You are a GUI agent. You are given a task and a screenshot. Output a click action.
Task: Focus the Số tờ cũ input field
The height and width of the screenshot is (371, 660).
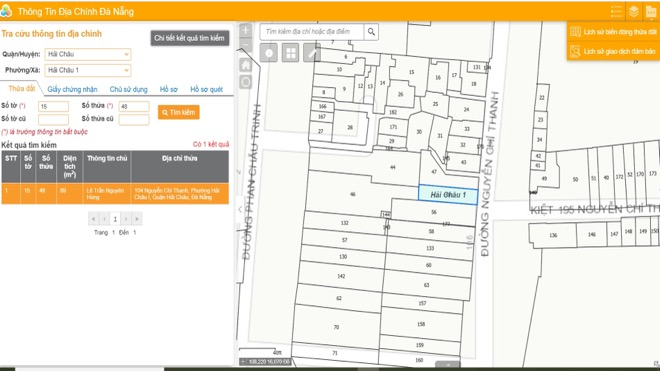tap(53, 120)
